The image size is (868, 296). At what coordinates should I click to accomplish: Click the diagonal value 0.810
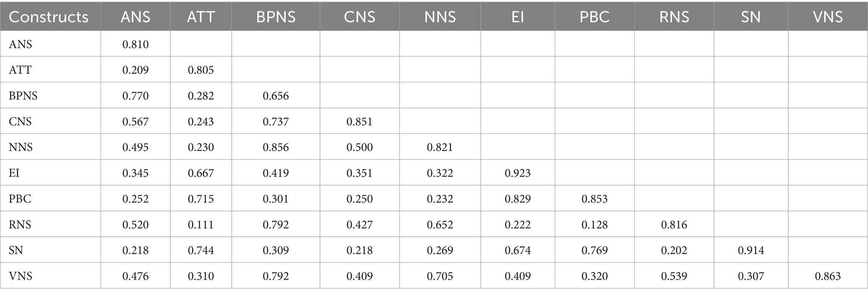(x=136, y=45)
